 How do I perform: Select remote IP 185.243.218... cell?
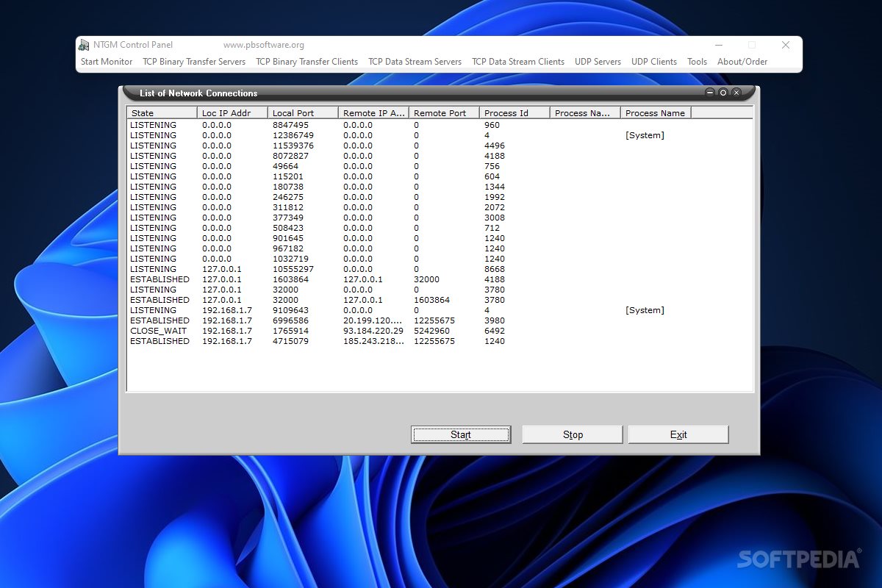(x=373, y=341)
